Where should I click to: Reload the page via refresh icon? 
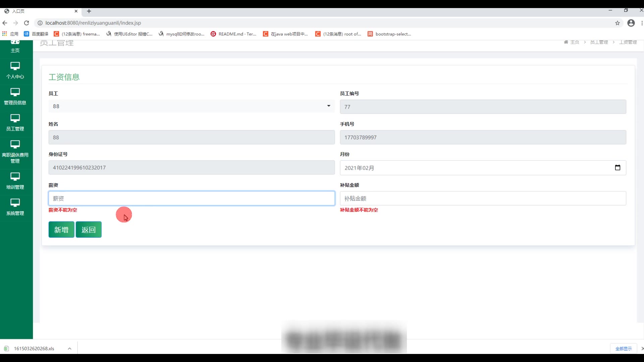point(26,23)
